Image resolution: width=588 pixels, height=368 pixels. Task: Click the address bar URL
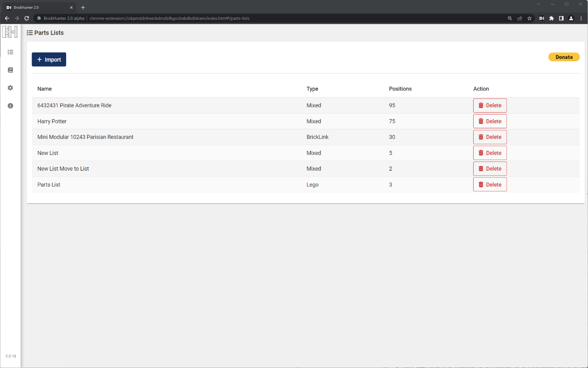coord(170,18)
